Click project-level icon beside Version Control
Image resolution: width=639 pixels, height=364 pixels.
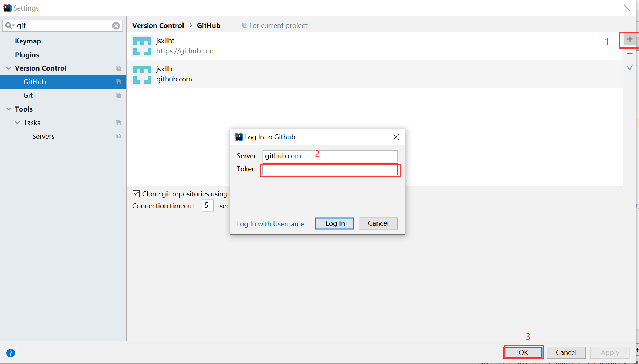coord(118,68)
